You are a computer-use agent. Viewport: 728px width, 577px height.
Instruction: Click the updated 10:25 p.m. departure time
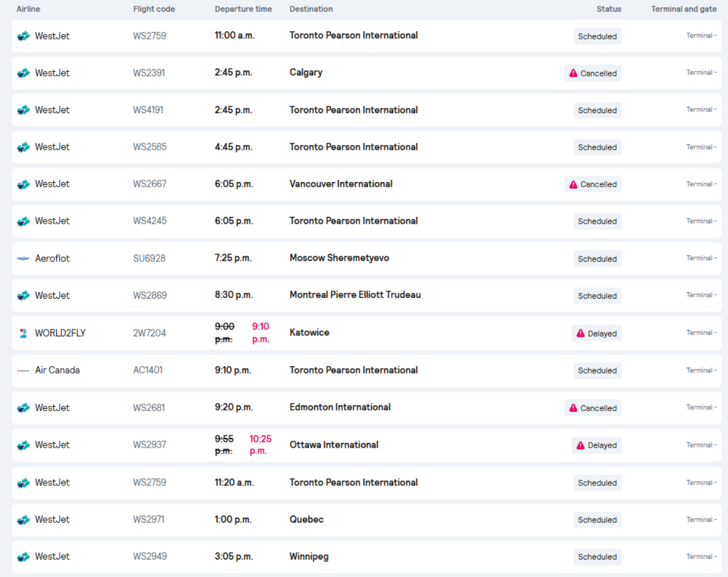coord(260,445)
